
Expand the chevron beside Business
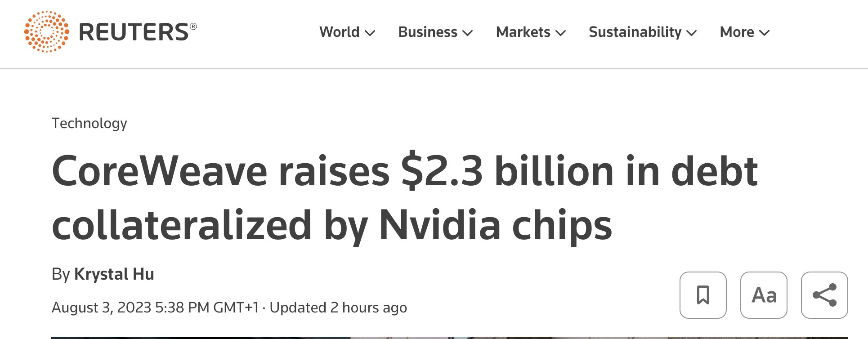pos(468,33)
